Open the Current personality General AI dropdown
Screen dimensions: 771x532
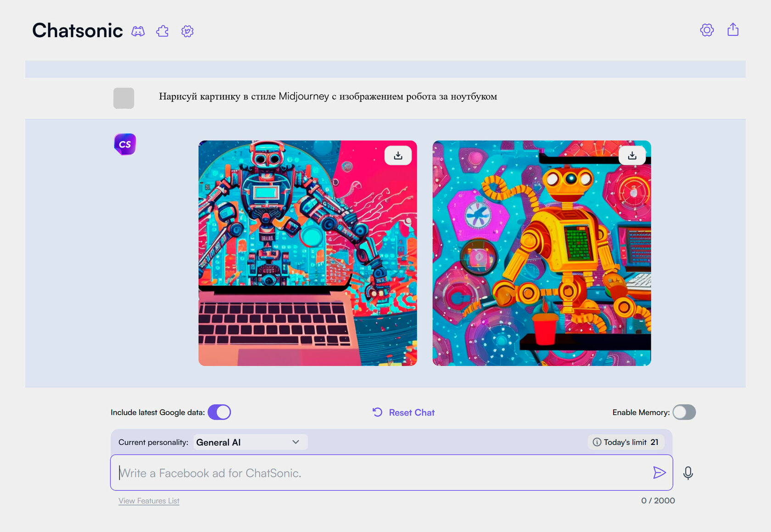click(x=250, y=442)
